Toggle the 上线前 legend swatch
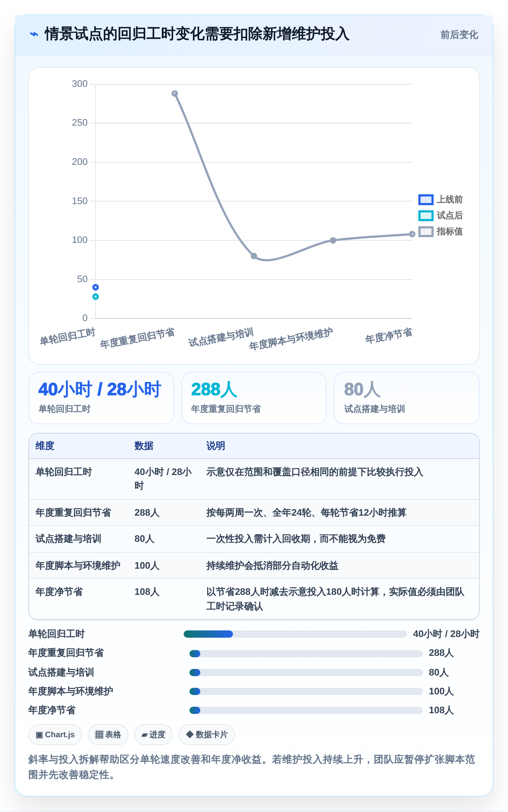 coord(426,200)
